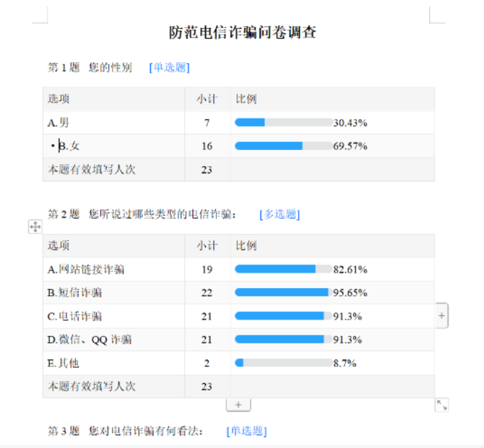This screenshot has width=484, height=448.
Task: Click the 95.65% bar for 短信诈骗
Action: (284, 293)
